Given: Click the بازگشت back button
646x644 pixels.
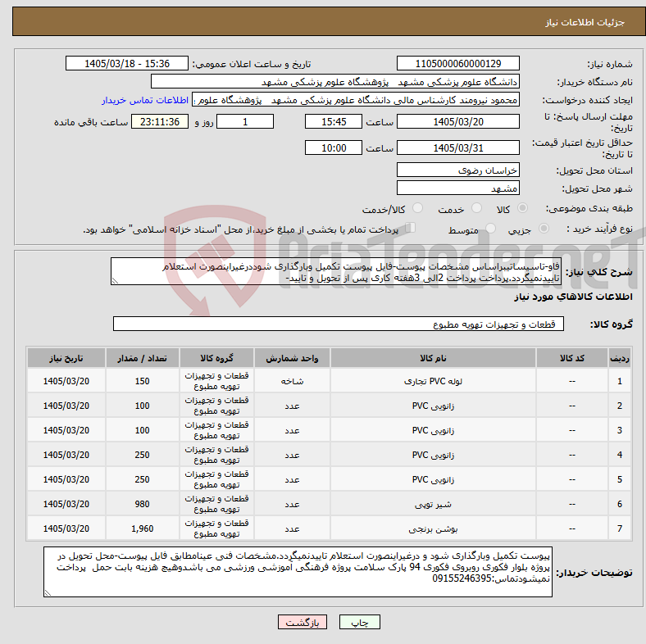Looking at the screenshot, I should [303, 622].
